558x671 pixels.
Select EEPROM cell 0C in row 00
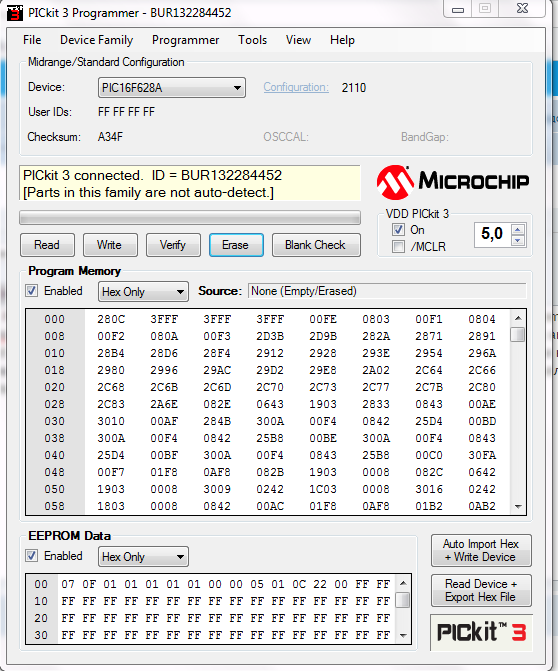(x=299, y=584)
